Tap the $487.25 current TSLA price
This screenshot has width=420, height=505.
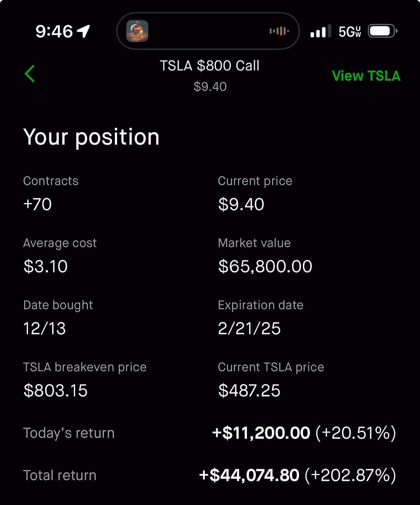click(249, 391)
